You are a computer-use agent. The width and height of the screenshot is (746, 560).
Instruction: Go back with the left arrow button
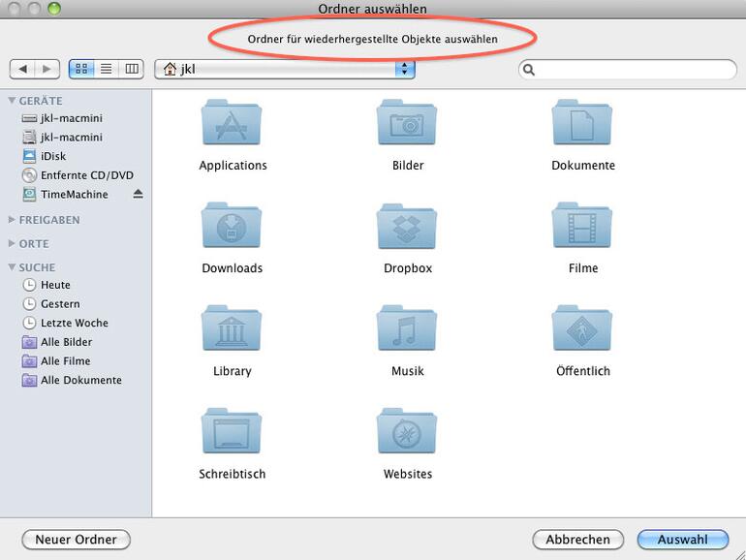click(22, 69)
